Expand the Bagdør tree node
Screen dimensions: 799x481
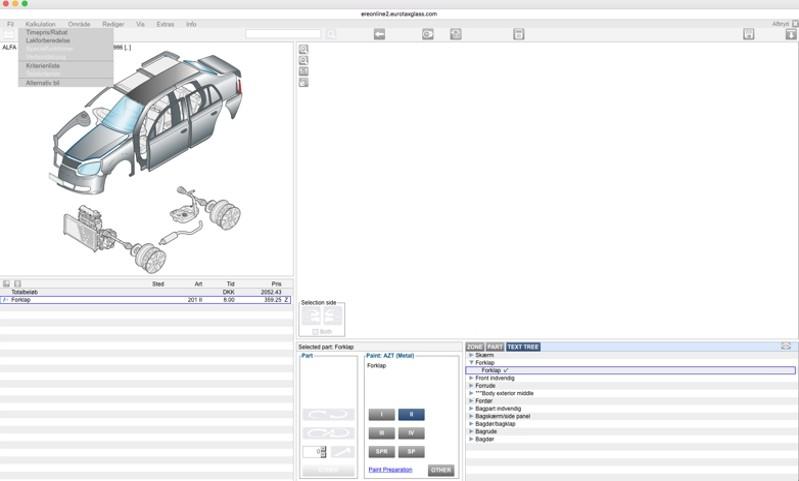coord(471,439)
